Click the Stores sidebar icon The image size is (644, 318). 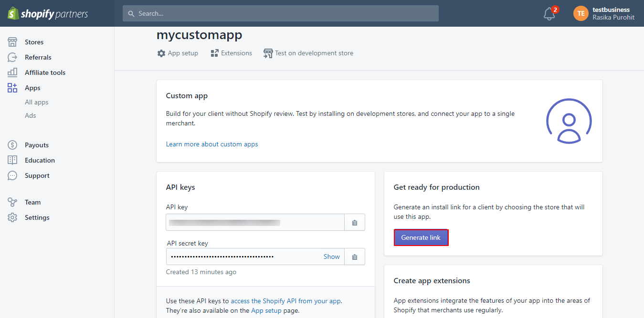12,42
